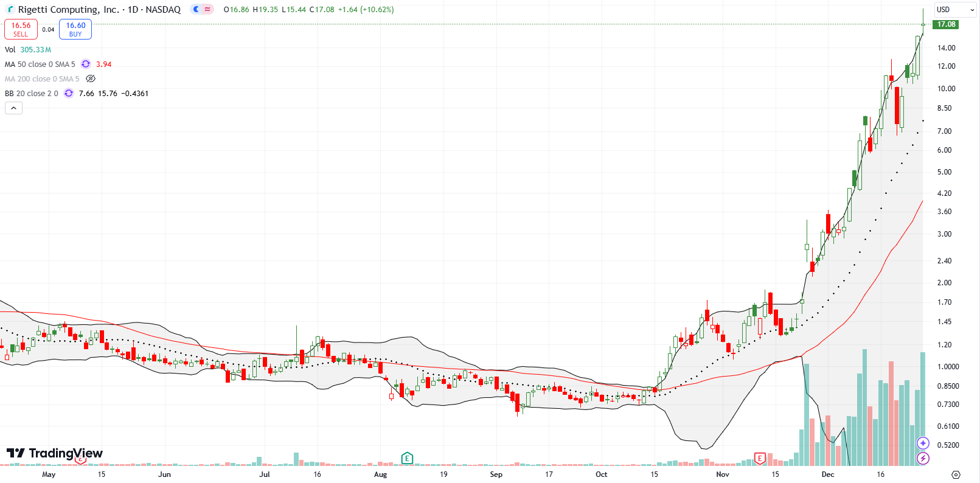Click the Rigetti Computing, Inc. symbol title
The height and width of the screenshot is (483, 980).
coord(68,10)
